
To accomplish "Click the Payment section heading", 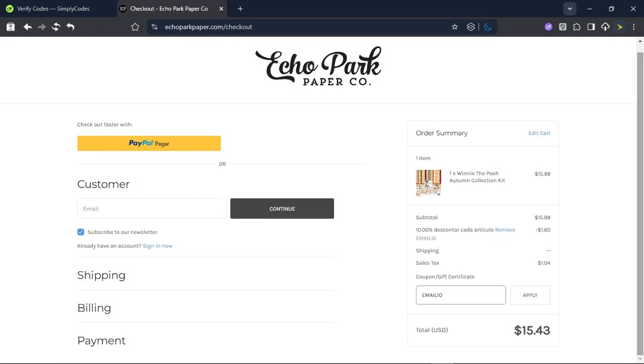I will pyautogui.click(x=101, y=340).
